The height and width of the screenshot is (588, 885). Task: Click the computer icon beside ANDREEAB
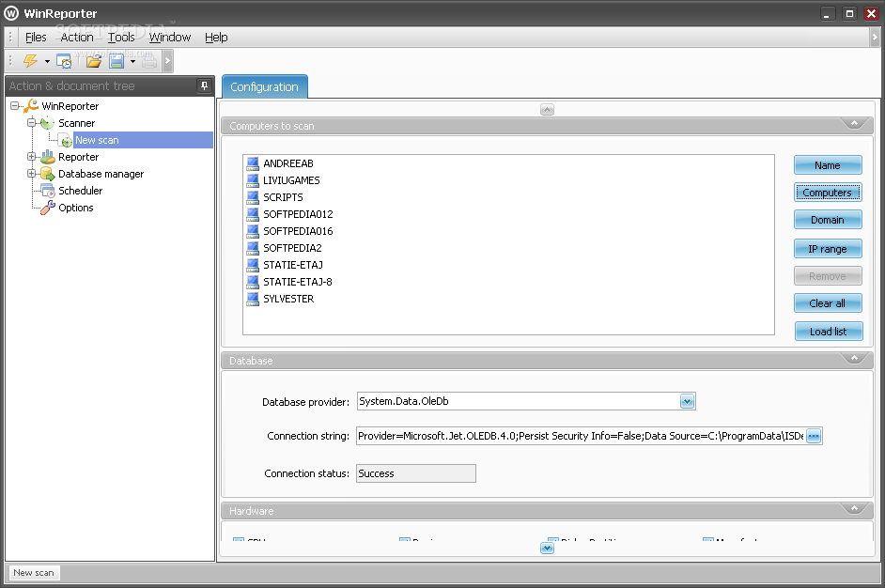click(253, 163)
